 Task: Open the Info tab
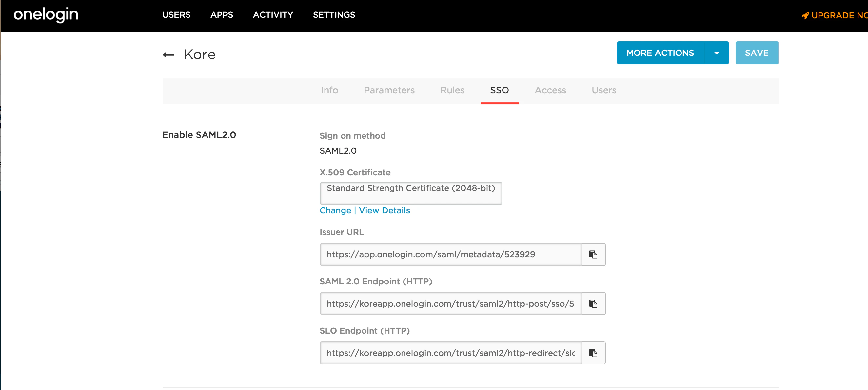coord(329,90)
